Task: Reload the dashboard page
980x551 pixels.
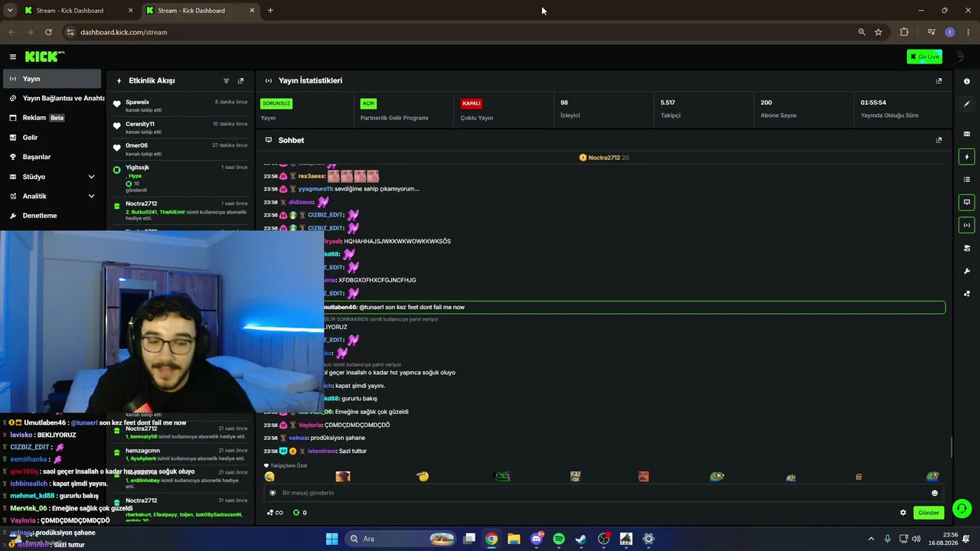Action: point(48,32)
